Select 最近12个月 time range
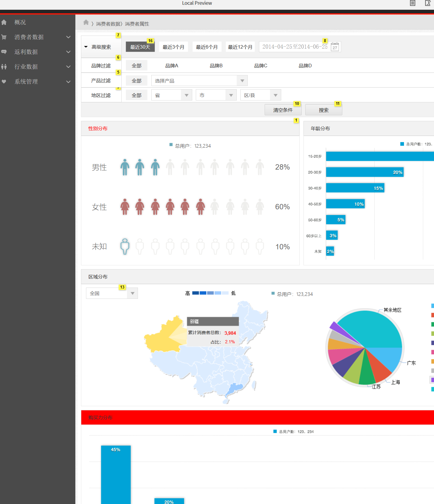This screenshot has width=434, height=504. (240, 47)
